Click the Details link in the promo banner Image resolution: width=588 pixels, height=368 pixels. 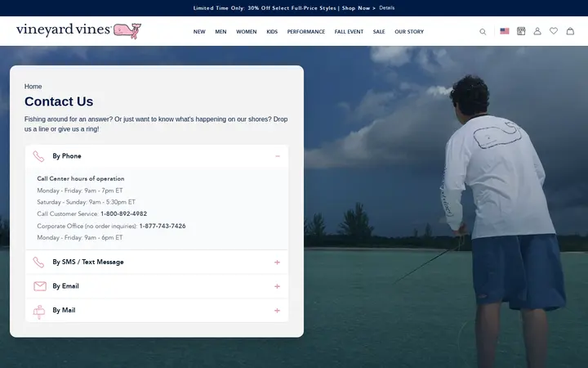386,8
